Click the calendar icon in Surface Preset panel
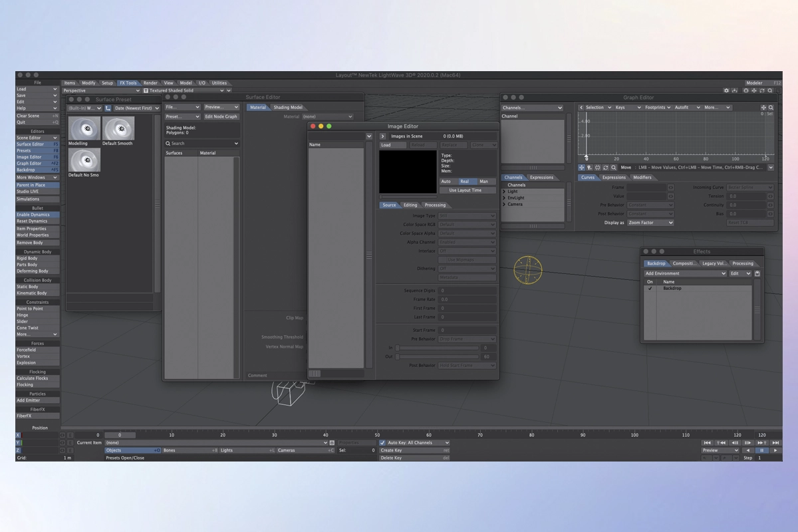This screenshot has width=798, height=532. pos(108,108)
